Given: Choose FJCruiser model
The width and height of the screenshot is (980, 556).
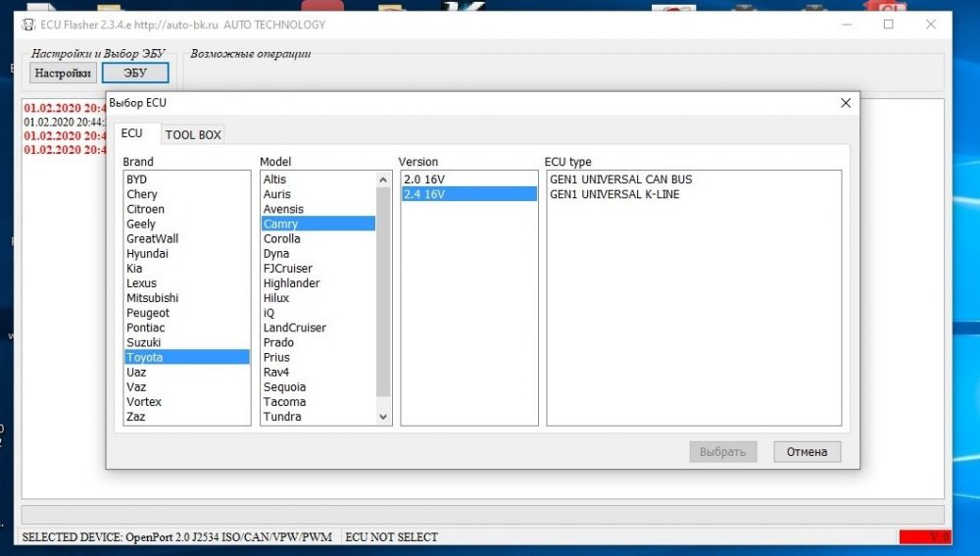Looking at the screenshot, I should point(318,269).
